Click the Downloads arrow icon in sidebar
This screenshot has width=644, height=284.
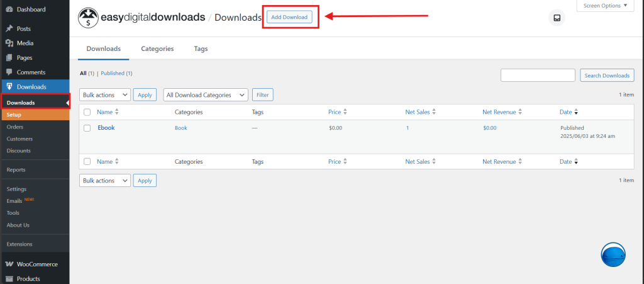coord(9,87)
